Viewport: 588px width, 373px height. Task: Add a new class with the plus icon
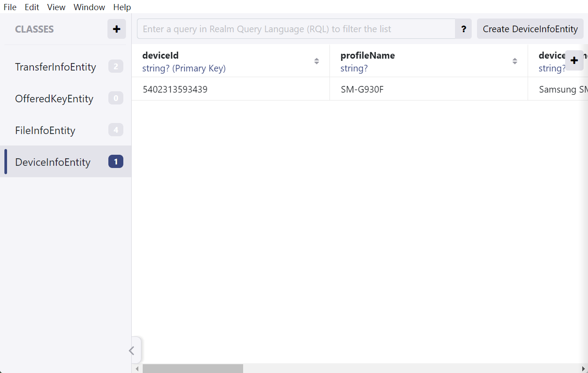tap(117, 29)
